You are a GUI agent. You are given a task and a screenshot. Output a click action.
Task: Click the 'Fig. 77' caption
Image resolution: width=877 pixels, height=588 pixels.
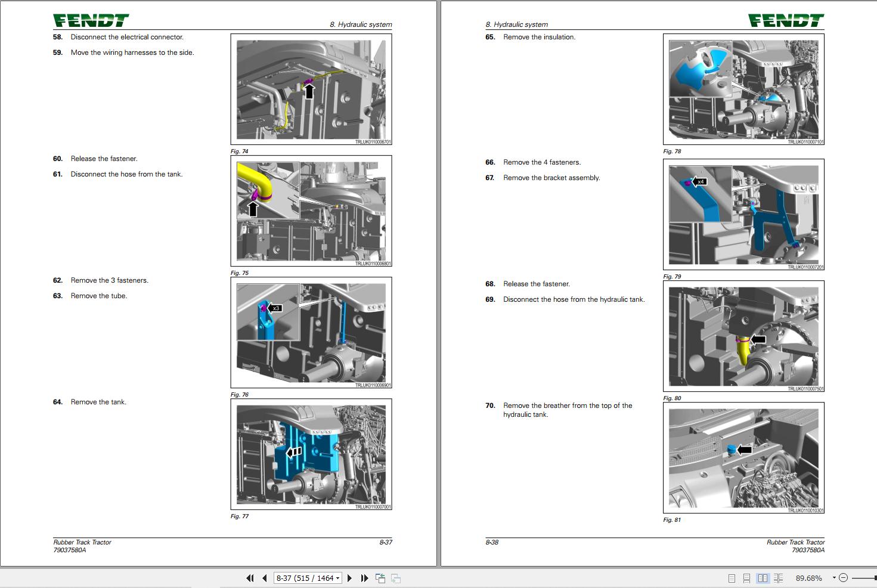pyautogui.click(x=240, y=516)
